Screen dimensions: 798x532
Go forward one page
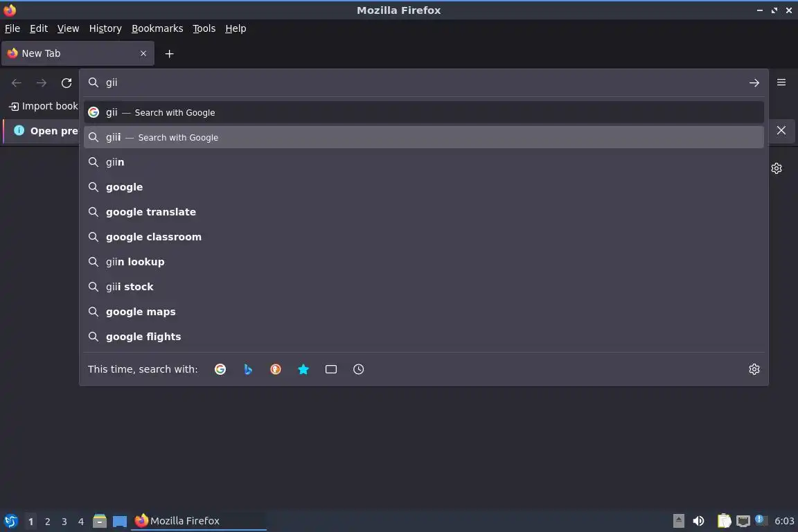pos(42,83)
